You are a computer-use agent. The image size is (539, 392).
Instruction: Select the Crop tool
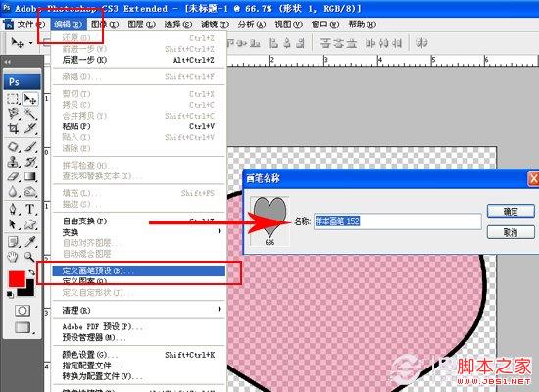13,128
